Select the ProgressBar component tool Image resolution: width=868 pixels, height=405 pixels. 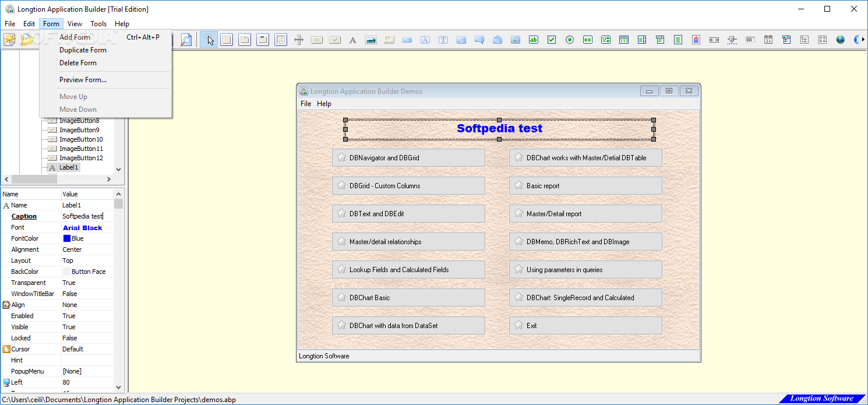coord(750,40)
